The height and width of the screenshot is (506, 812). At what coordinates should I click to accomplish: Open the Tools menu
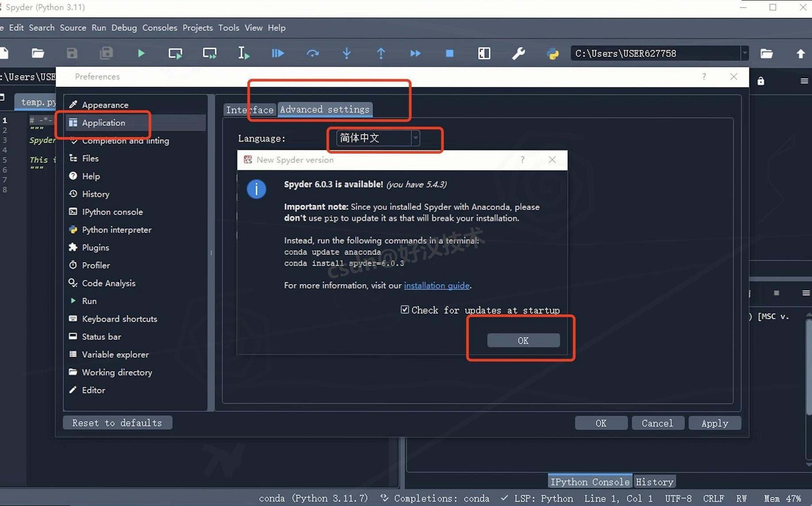pos(228,27)
